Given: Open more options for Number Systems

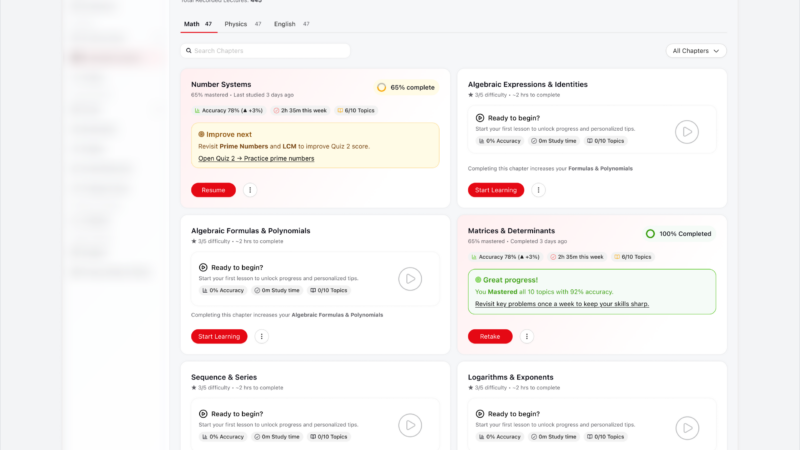Looking at the screenshot, I should 250,190.
